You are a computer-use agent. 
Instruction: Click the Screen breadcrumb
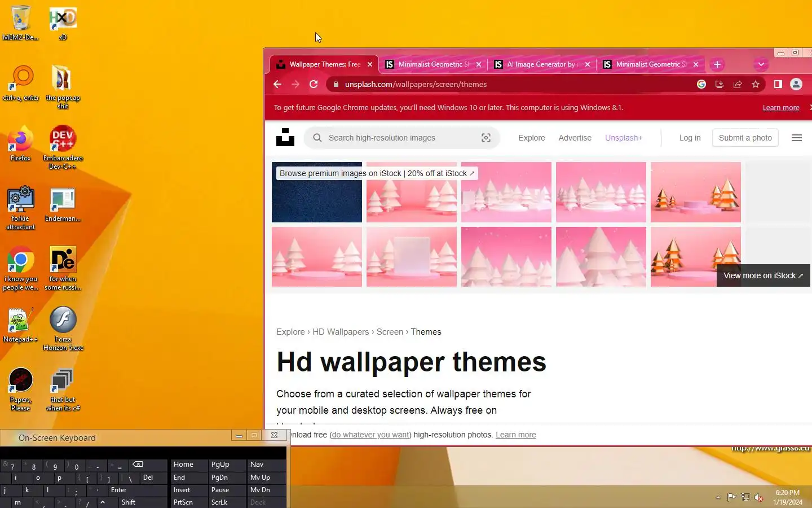click(x=390, y=332)
